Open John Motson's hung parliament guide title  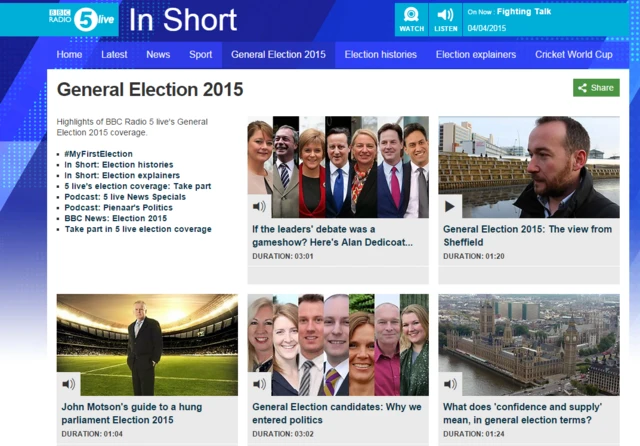pyautogui.click(x=131, y=413)
